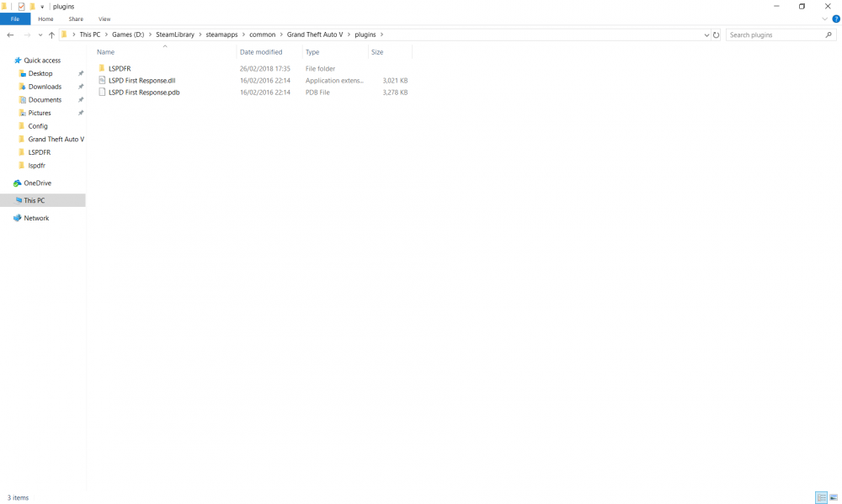Click the search magnifier icon
Viewport: 842px width, 504px height.
point(829,34)
